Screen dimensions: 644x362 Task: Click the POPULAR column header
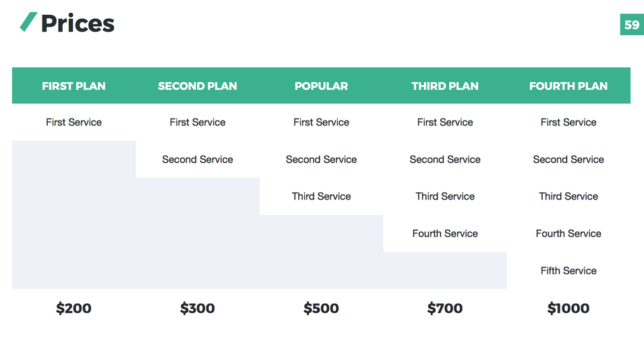[321, 86]
